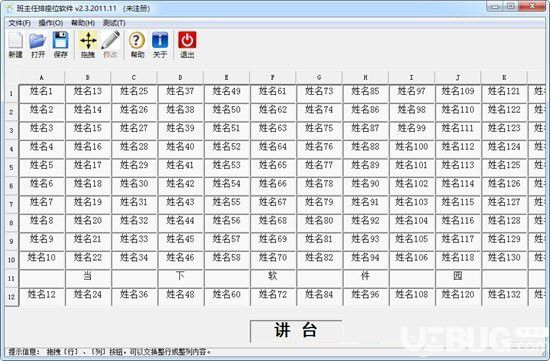Select row 11 cell containing 下
This screenshot has height=361, width=550.
(180, 279)
